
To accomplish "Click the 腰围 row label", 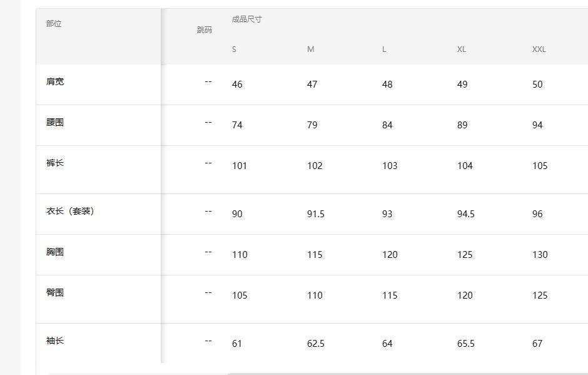I will coord(55,122).
